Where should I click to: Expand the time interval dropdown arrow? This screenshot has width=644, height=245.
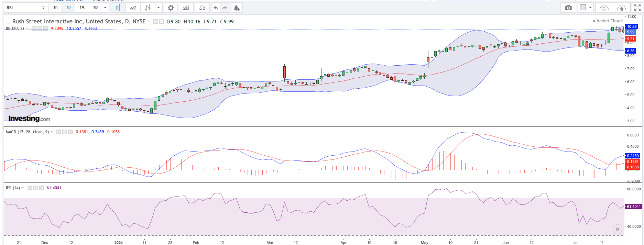click(x=105, y=8)
